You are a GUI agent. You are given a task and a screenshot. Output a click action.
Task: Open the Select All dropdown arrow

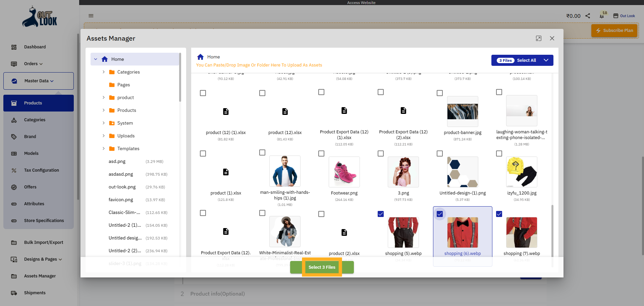point(546,60)
